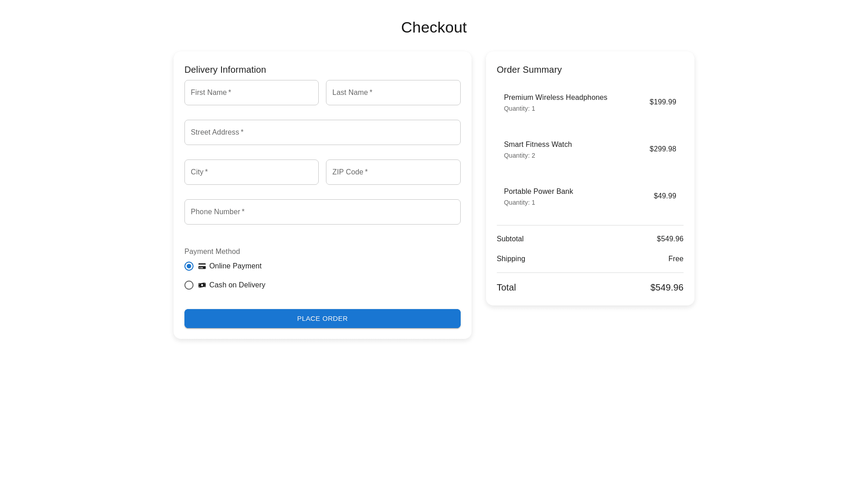Click the Cash on Delivery label text
This screenshot has width=868, height=488.
237,285
